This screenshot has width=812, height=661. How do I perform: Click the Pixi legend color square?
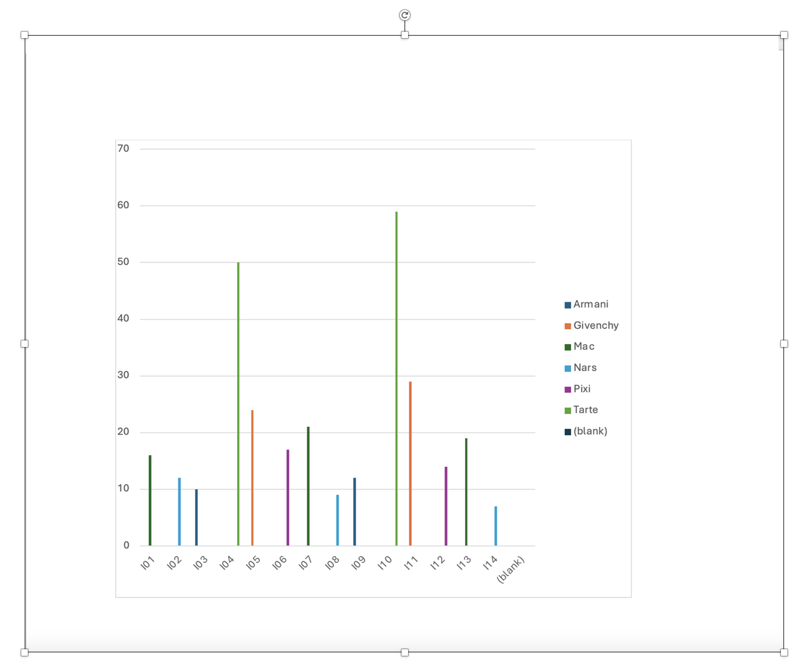click(568, 390)
